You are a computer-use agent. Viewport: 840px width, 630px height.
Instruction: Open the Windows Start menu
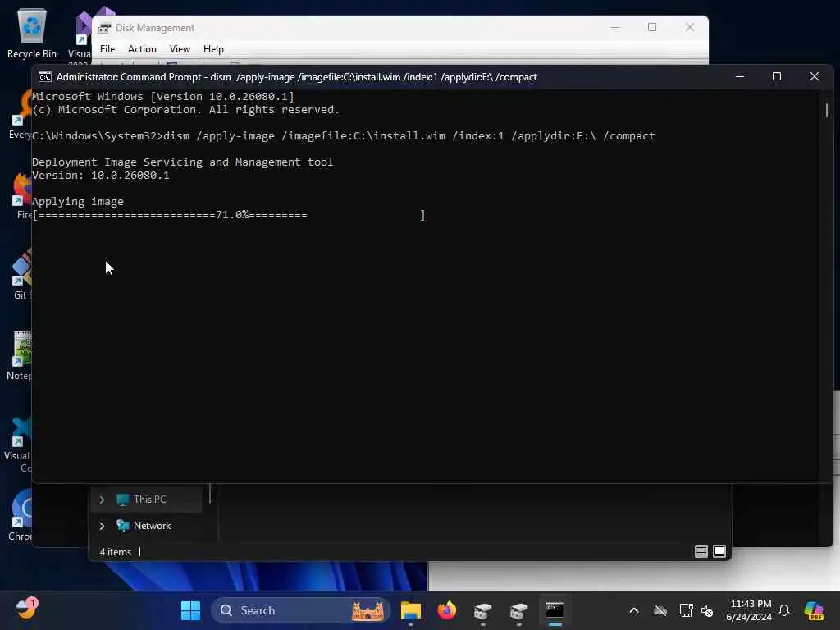pos(190,610)
